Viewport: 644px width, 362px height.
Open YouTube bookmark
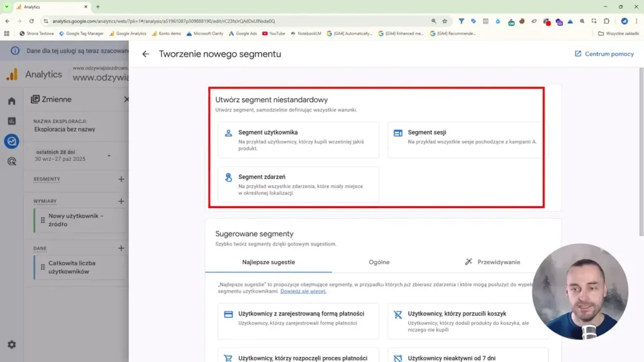coord(274,34)
